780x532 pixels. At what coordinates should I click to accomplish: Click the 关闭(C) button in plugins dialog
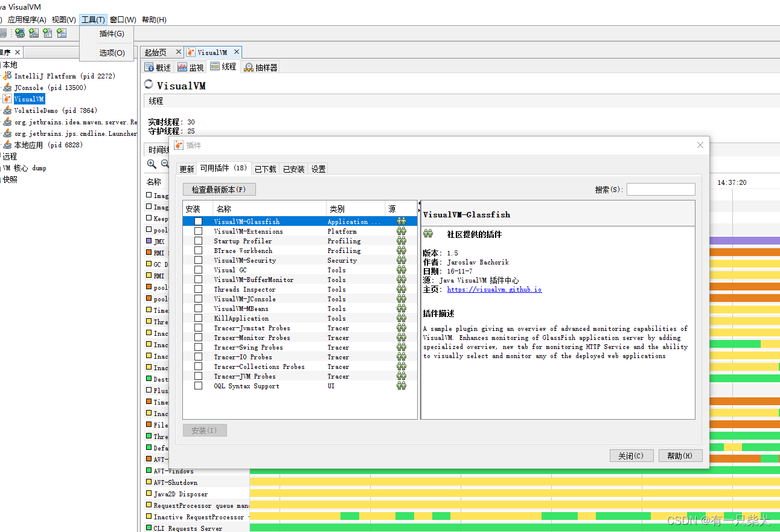pyautogui.click(x=631, y=456)
